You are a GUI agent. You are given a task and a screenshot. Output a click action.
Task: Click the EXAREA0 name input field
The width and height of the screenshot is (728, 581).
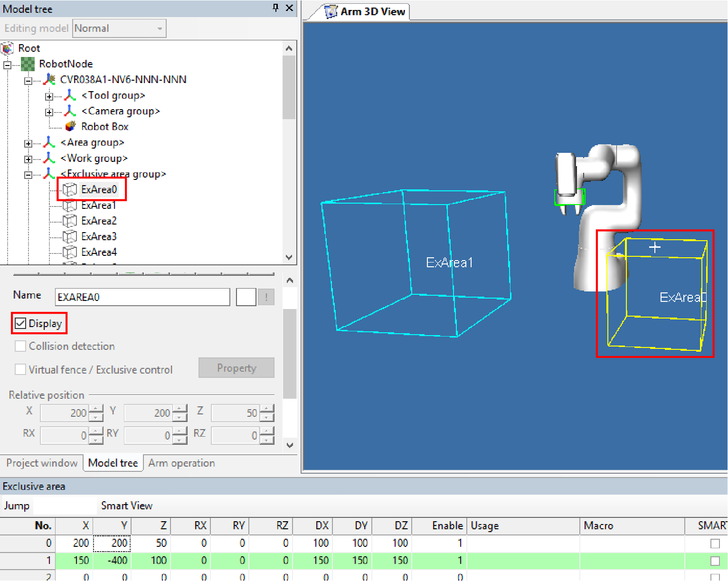coord(142,298)
